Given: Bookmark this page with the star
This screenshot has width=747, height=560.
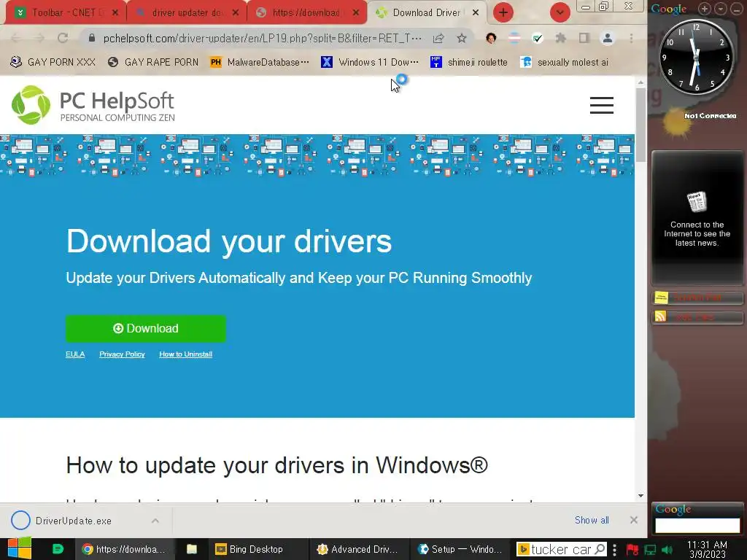Looking at the screenshot, I should [x=462, y=38].
